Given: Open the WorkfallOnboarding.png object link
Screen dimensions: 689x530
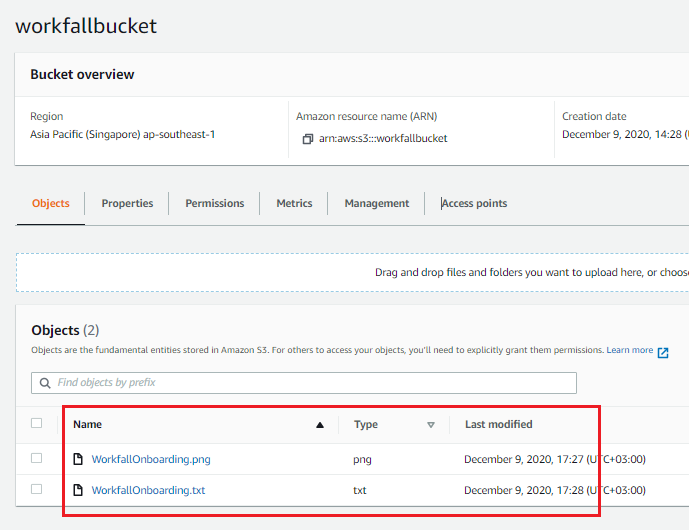Looking at the screenshot, I should 151,459.
